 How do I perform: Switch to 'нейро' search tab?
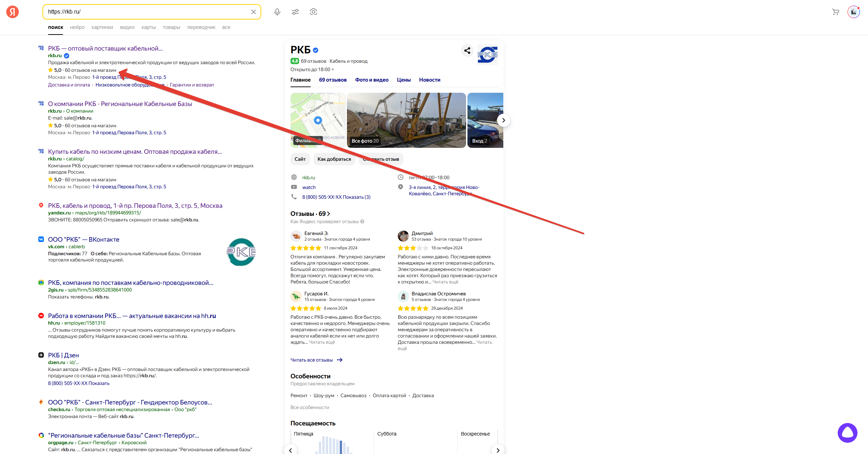tap(77, 27)
